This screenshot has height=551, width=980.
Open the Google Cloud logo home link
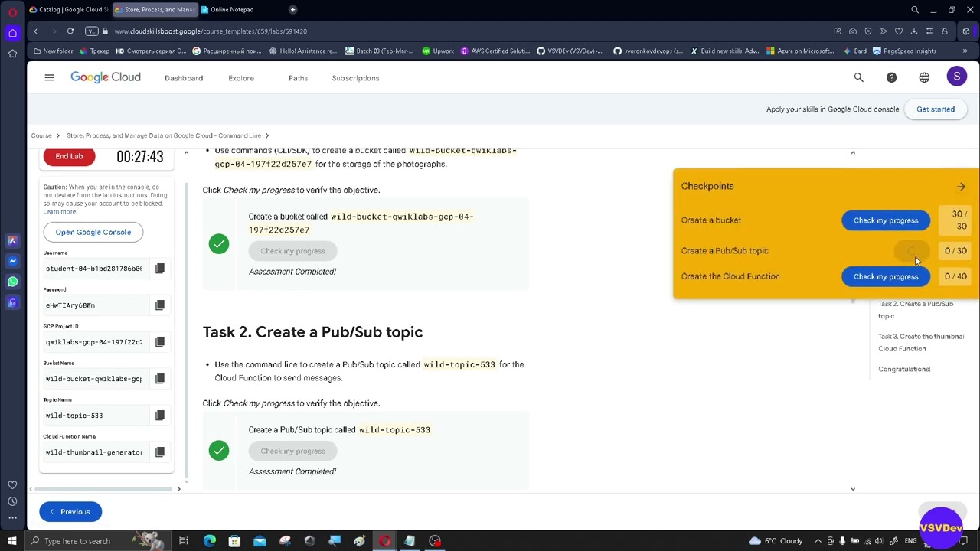(106, 77)
